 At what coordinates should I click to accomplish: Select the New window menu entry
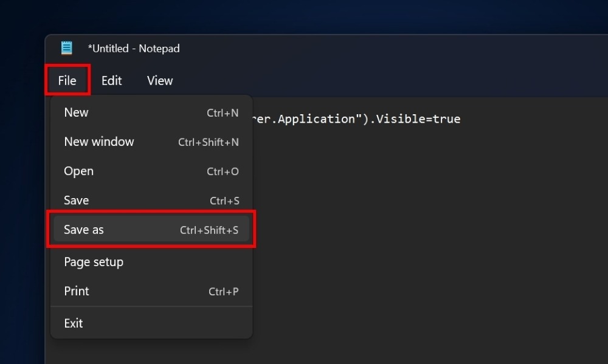tap(98, 142)
